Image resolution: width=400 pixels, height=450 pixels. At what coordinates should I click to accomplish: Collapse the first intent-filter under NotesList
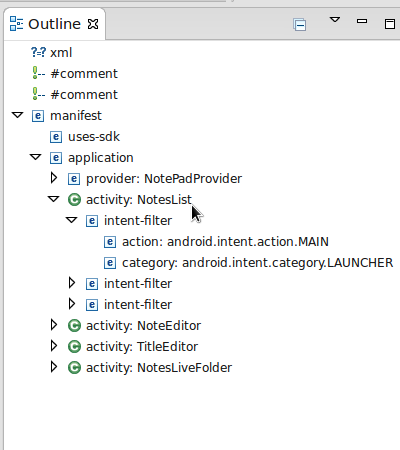(x=71, y=220)
